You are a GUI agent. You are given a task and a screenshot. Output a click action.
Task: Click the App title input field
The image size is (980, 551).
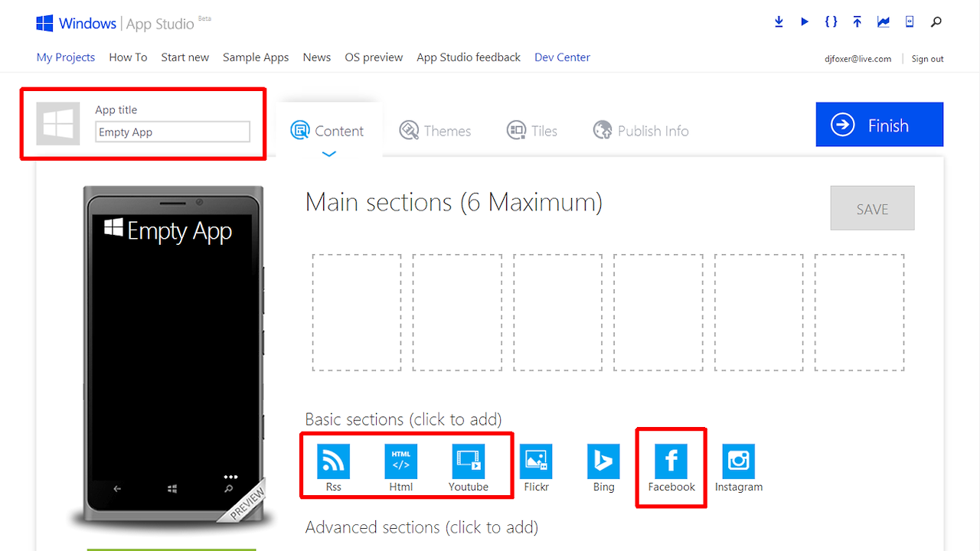(173, 132)
